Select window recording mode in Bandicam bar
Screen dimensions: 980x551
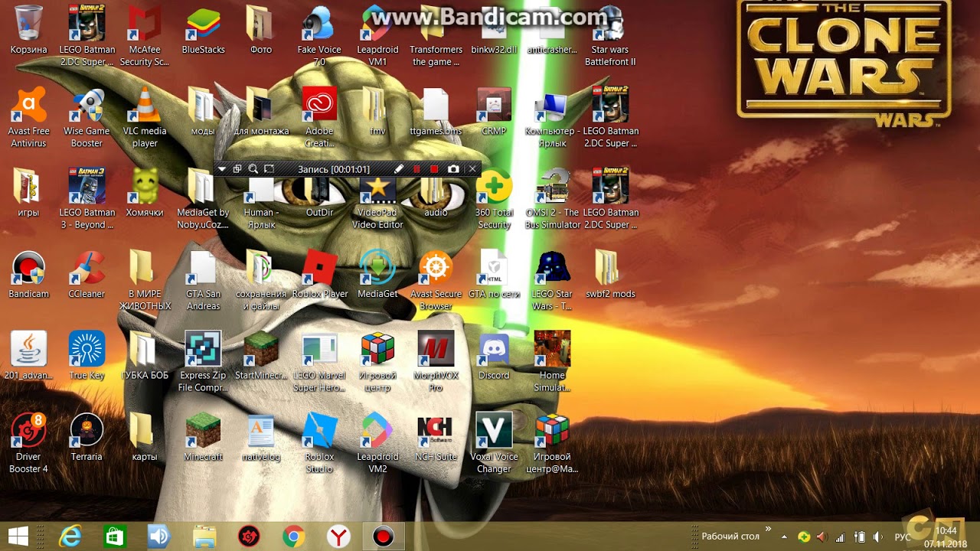click(237, 169)
